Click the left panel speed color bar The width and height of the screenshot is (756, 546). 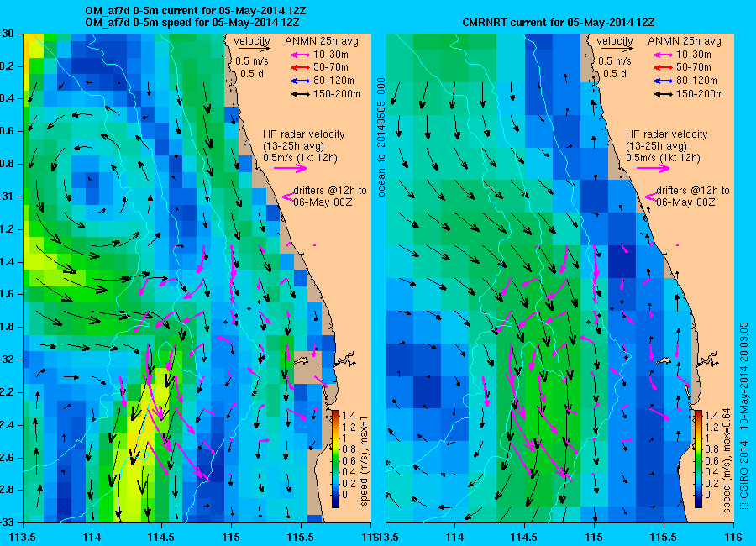(335, 459)
